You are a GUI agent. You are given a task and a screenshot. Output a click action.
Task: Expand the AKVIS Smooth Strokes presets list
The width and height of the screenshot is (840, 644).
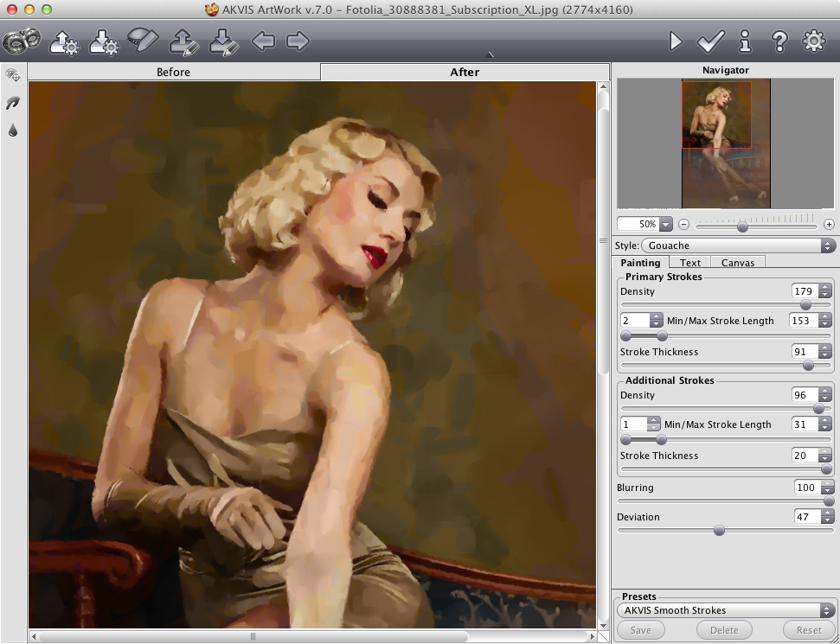click(725, 610)
